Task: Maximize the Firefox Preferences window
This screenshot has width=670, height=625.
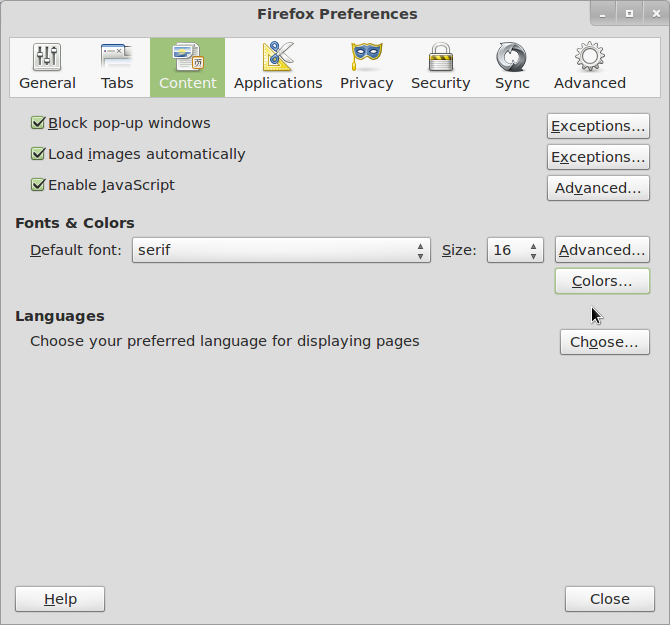Action: point(629,14)
